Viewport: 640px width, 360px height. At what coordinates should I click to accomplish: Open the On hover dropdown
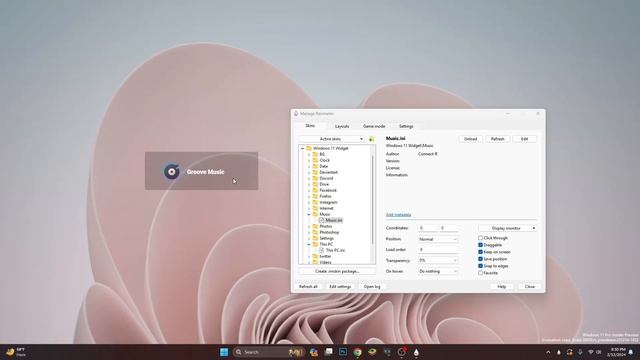pyautogui.click(x=438, y=271)
